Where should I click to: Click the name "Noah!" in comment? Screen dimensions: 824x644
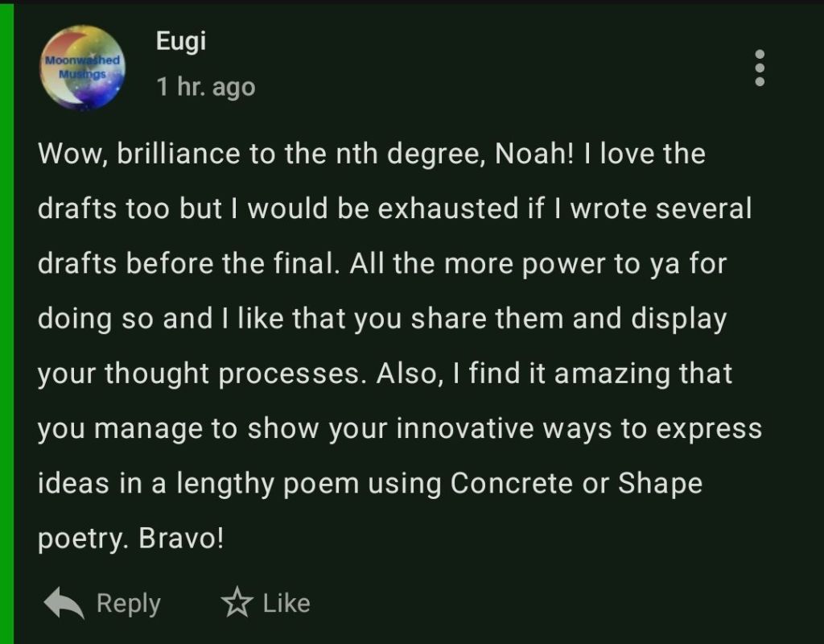point(531,154)
